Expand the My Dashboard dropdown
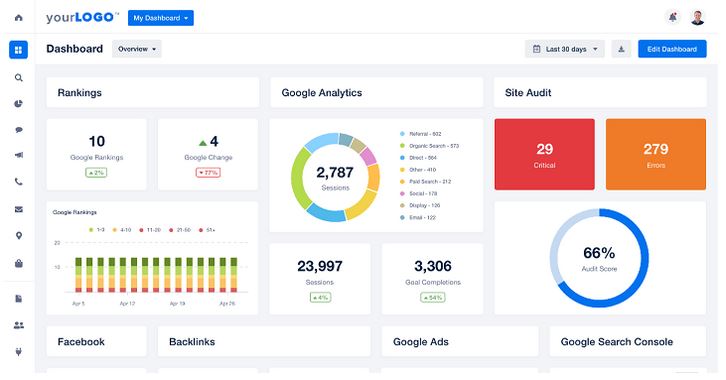726x380 pixels. (x=161, y=18)
